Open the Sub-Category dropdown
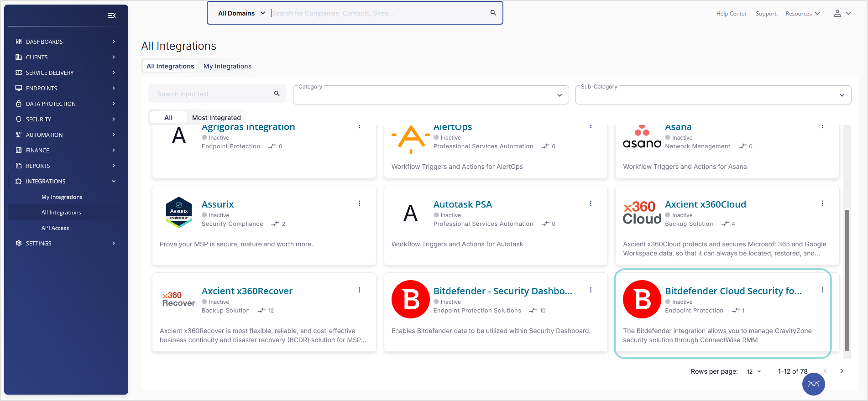Image resolution: width=868 pixels, height=401 pixels. pyautogui.click(x=713, y=95)
